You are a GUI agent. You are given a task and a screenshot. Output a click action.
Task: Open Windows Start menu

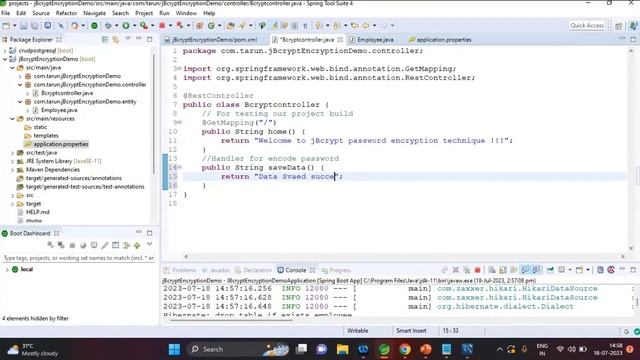pyautogui.click(x=174, y=349)
